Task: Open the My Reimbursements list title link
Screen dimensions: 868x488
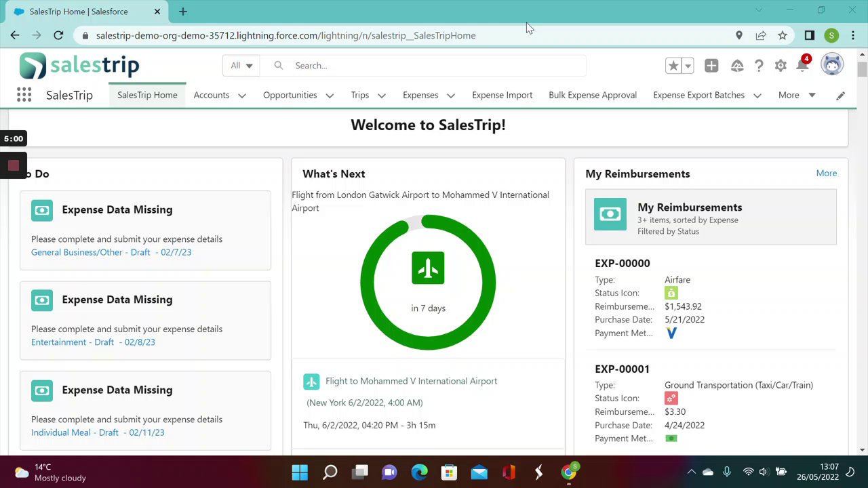Action: (690, 207)
